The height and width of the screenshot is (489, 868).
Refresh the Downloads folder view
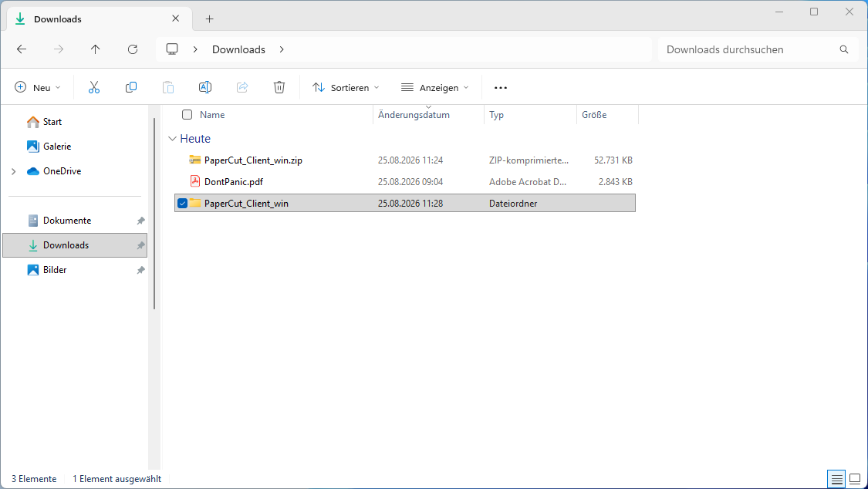[x=132, y=49]
